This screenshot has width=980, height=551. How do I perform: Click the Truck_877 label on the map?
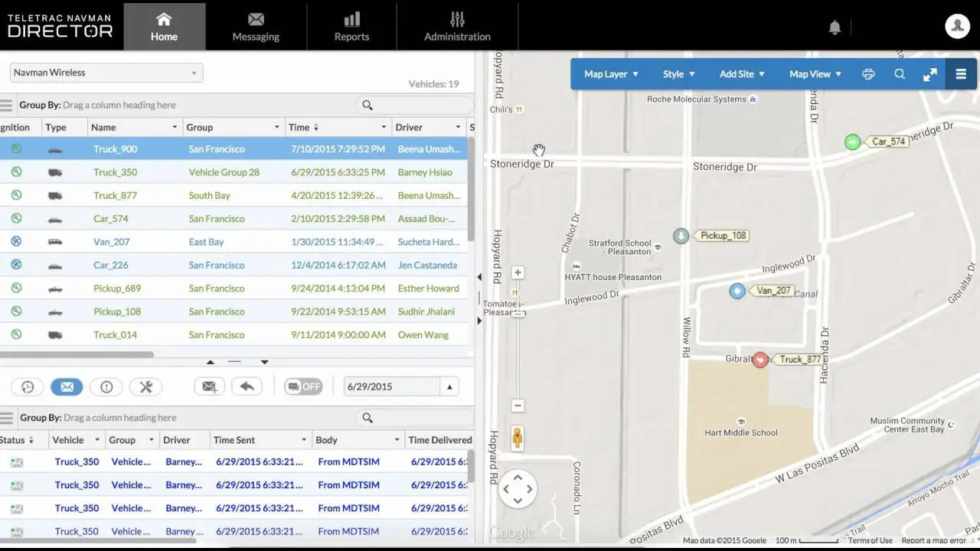801,359
